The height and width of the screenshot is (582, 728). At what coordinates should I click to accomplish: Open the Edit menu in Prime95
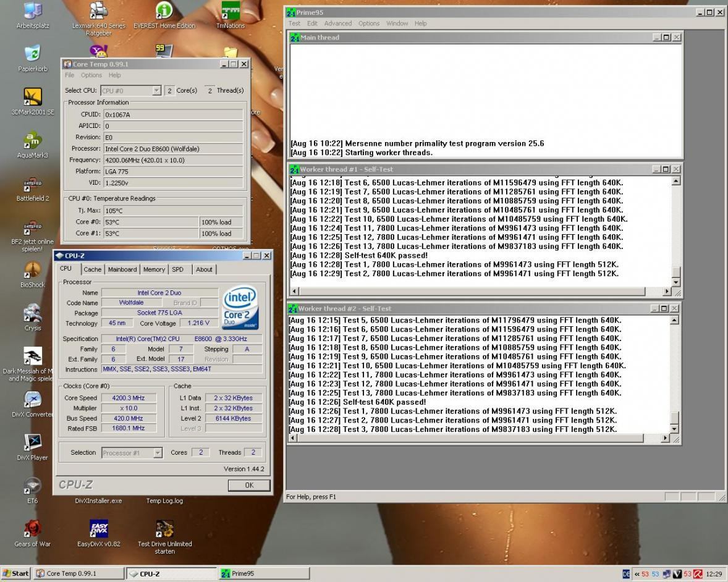click(x=313, y=23)
